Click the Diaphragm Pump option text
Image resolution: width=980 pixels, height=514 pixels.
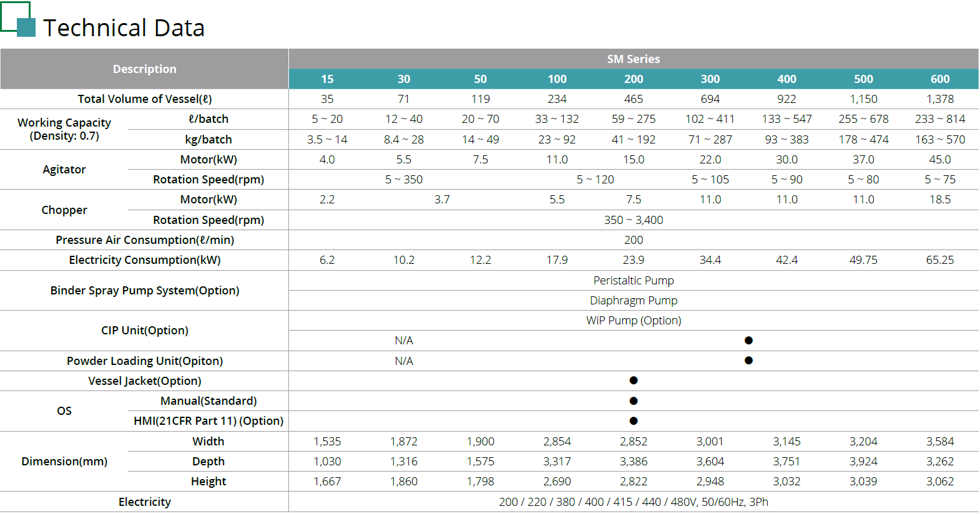tap(633, 301)
